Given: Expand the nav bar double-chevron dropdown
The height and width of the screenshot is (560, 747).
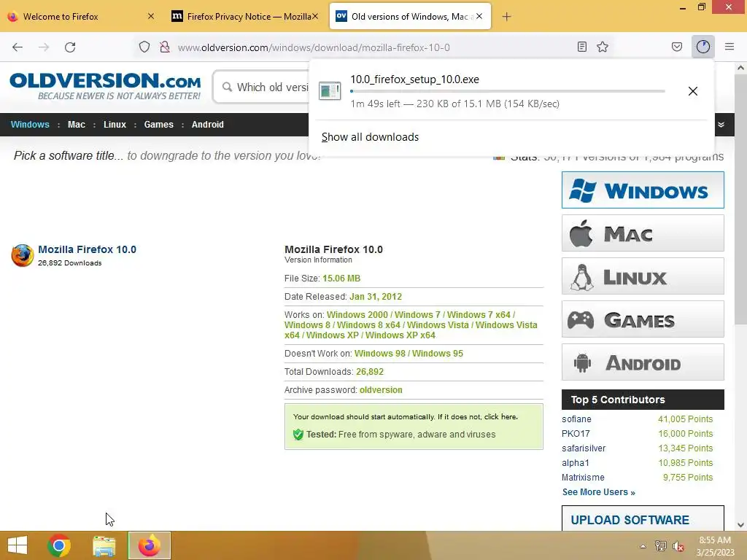Looking at the screenshot, I should pos(721,125).
